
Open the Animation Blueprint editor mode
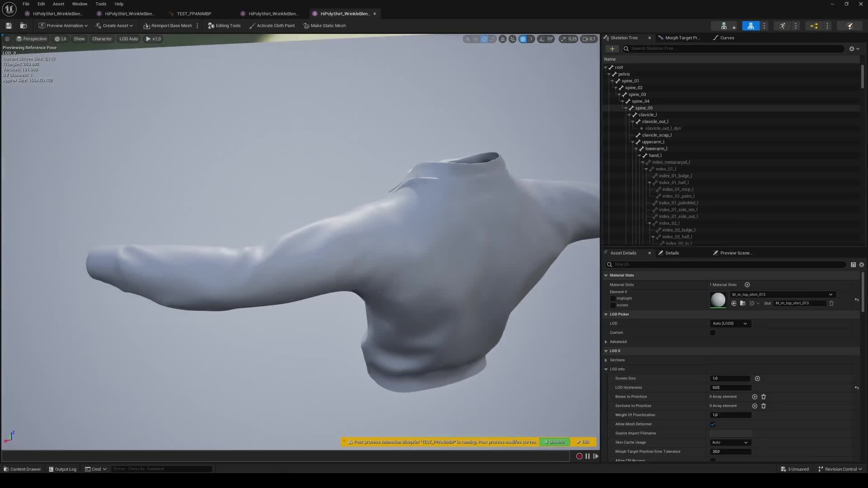point(814,26)
